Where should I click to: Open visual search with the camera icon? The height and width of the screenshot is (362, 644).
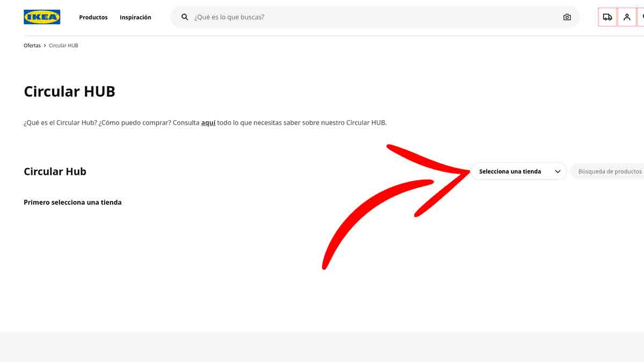coord(567,17)
